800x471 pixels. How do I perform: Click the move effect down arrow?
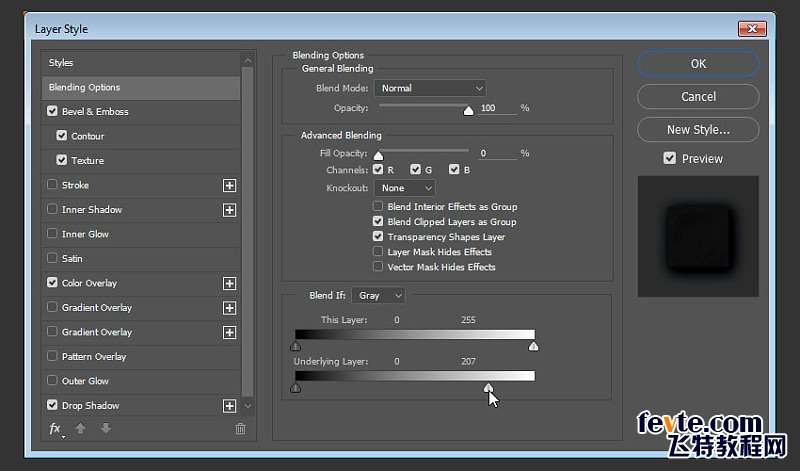coord(106,429)
